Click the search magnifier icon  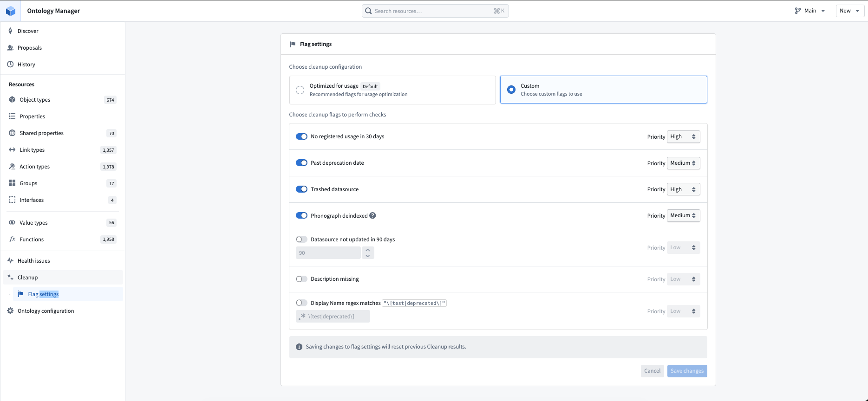[x=368, y=11]
